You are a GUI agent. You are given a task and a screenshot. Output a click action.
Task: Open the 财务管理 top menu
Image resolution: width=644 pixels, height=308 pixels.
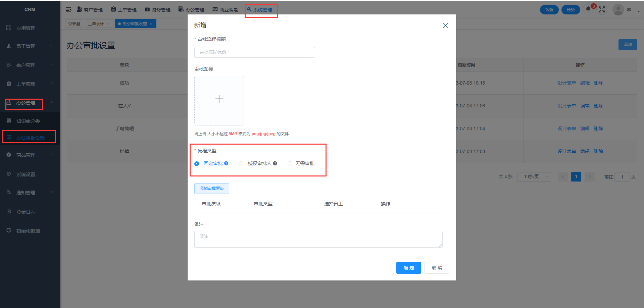click(158, 10)
